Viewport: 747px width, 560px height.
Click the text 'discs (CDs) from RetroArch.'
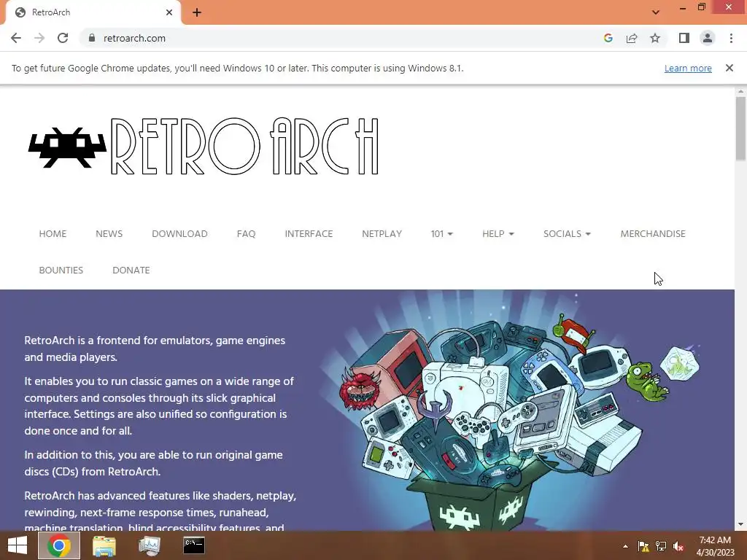[93, 472]
